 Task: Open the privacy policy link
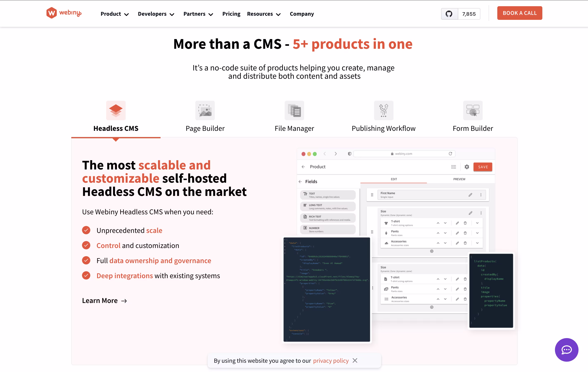(331, 361)
